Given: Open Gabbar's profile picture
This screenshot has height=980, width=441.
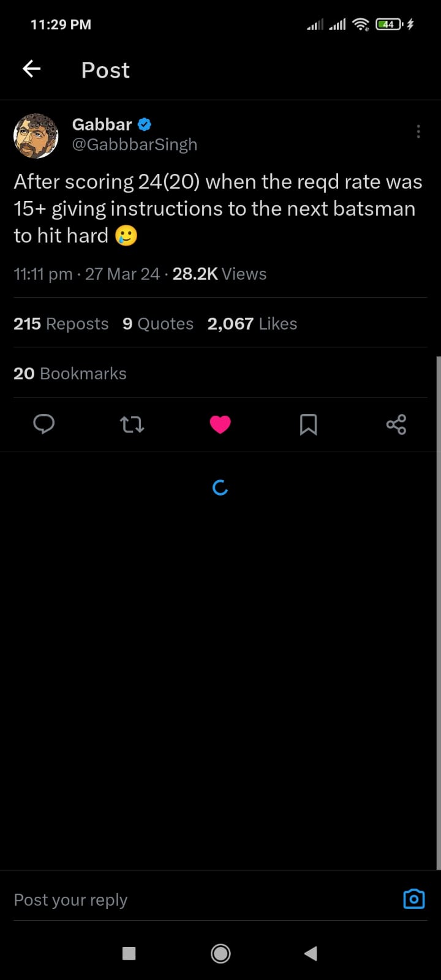Looking at the screenshot, I should 36,135.
